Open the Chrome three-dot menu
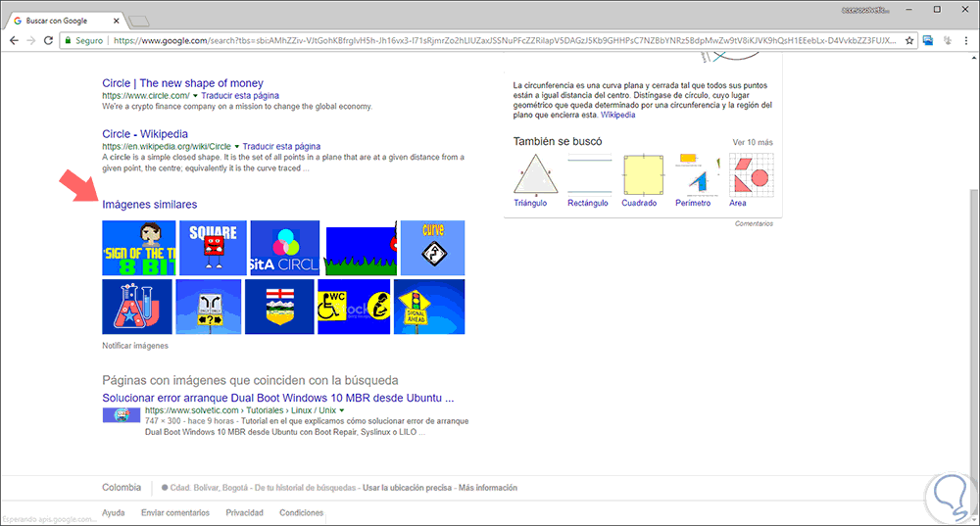The height and width of the screenshot is (526, 980). (966, 40)
